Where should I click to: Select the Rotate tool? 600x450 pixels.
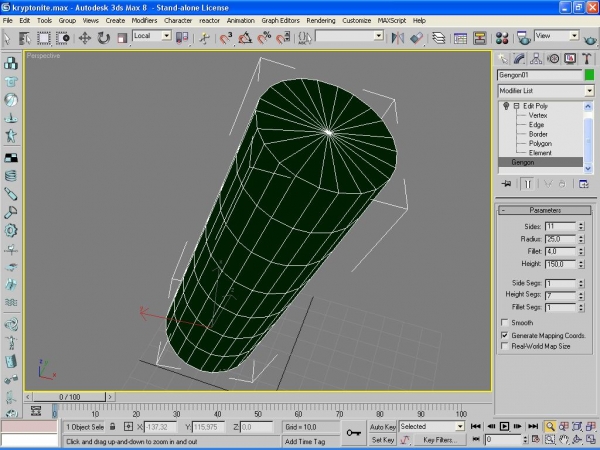tap(103, 38)
